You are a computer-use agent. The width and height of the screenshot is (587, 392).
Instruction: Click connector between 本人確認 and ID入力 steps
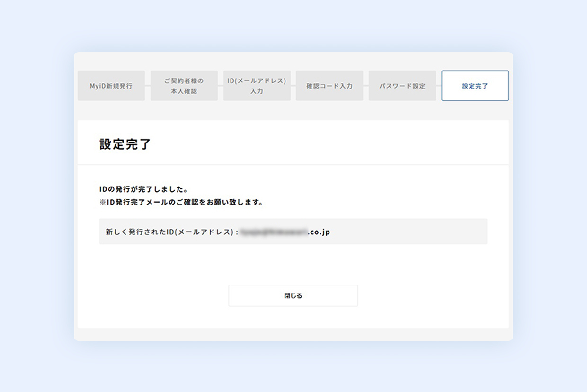[221, 86]
